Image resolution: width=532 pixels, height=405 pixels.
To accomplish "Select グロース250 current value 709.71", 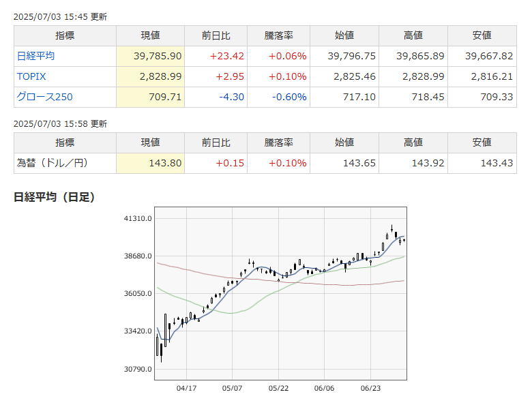I will [x=165, y=97].
